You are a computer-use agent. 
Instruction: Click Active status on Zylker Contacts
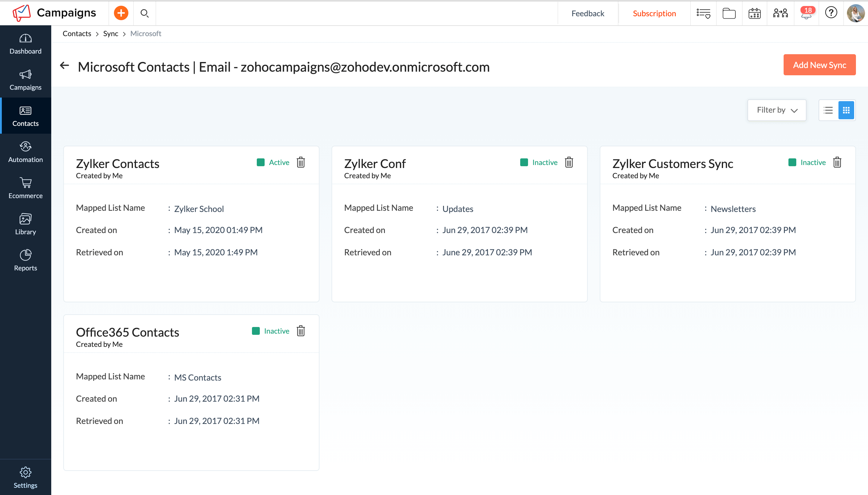click(x=279, y=163)
